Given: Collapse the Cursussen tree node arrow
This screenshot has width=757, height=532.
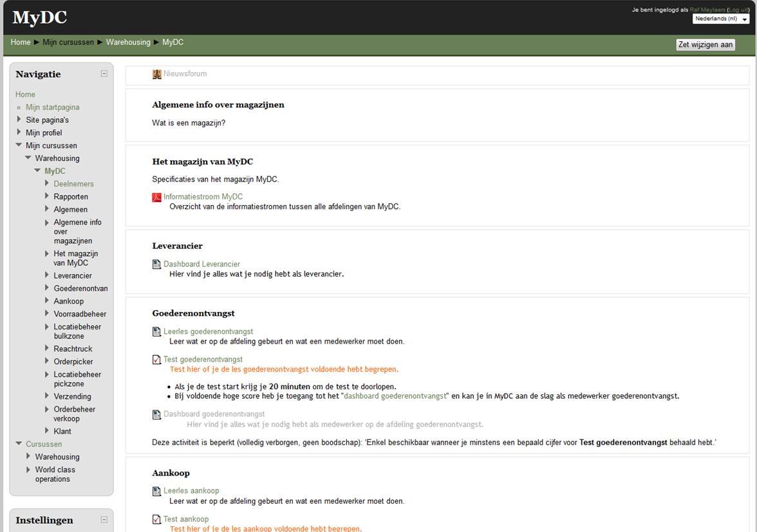Looking at the screenshot, I should 19,443.
